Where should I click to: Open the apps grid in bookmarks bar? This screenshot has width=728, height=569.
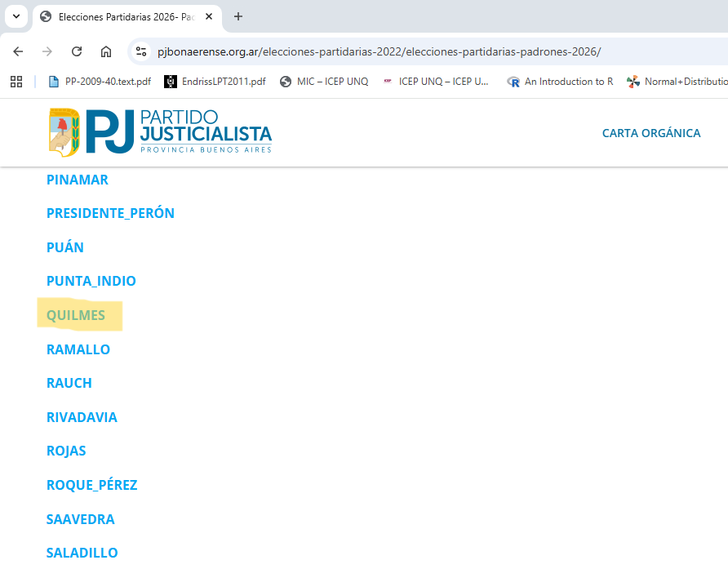[16, 82]
